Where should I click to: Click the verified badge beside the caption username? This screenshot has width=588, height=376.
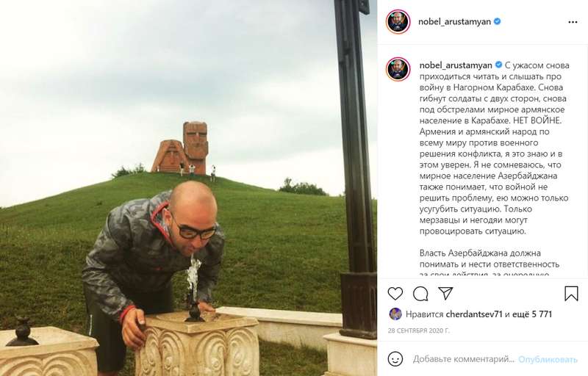pyautogui.click(x=499, y=65)
